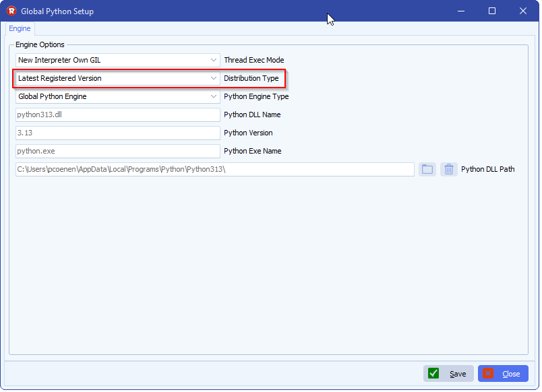Screen dimensions: 542x392
Task: Click the red R application icon in title bar
Action: (x=11, y=11)
